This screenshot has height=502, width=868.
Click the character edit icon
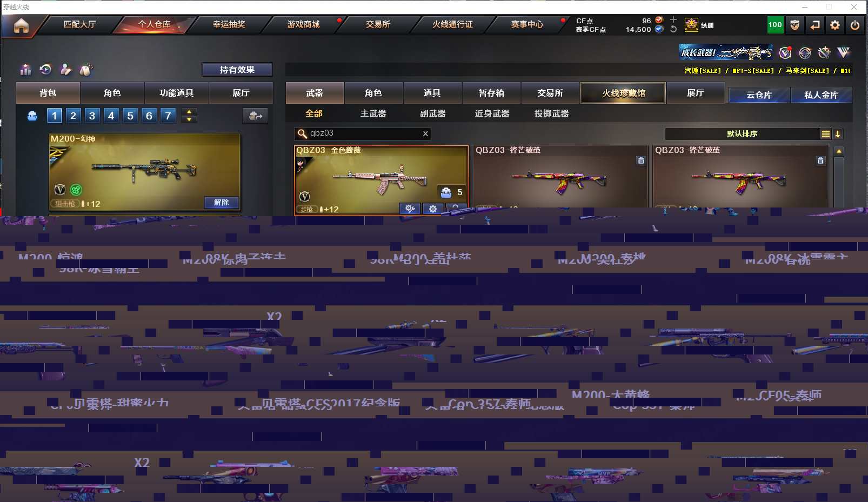click(65, 69)
